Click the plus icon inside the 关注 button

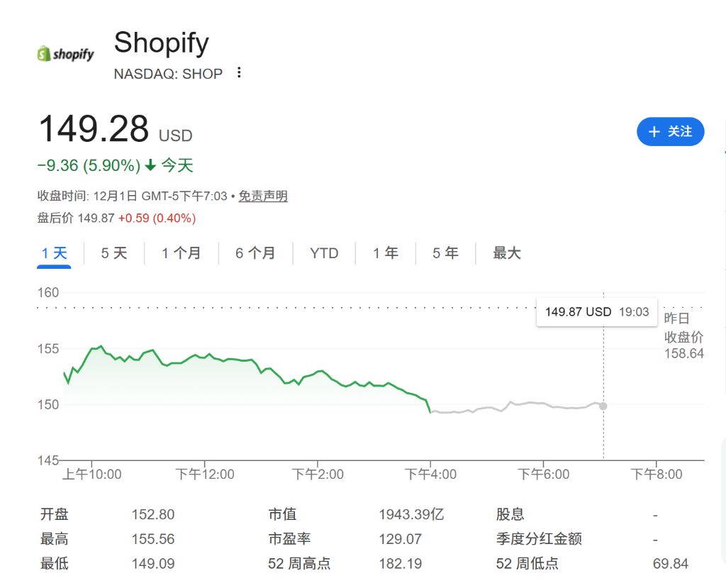654,131
